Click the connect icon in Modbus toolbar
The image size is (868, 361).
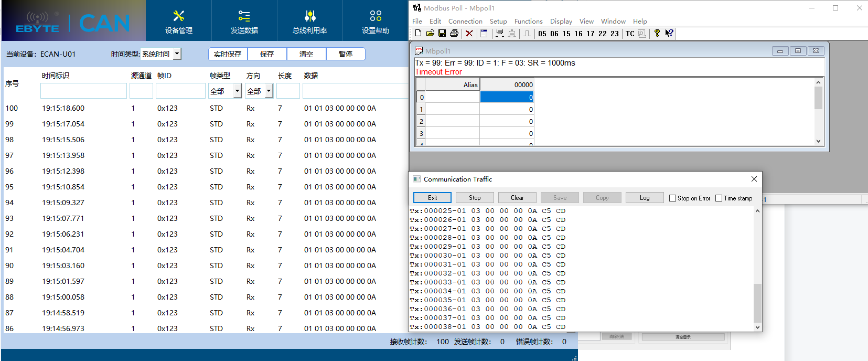500,34
